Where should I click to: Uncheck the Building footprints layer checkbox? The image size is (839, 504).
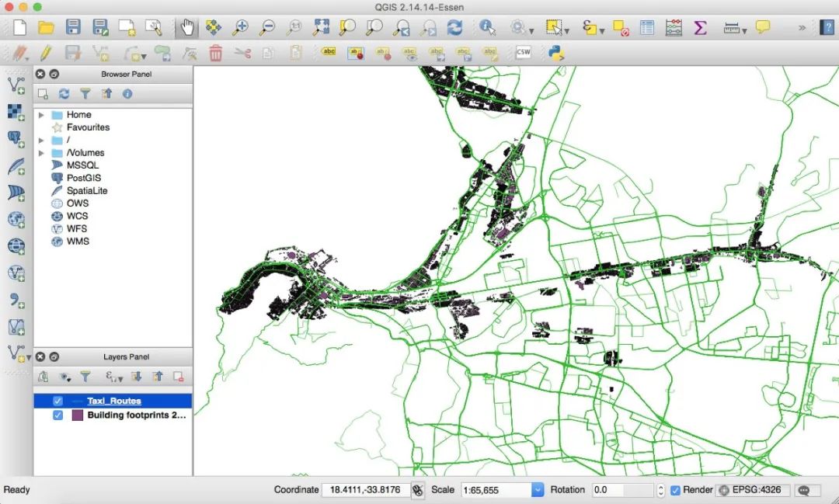(x=57, y=415)
